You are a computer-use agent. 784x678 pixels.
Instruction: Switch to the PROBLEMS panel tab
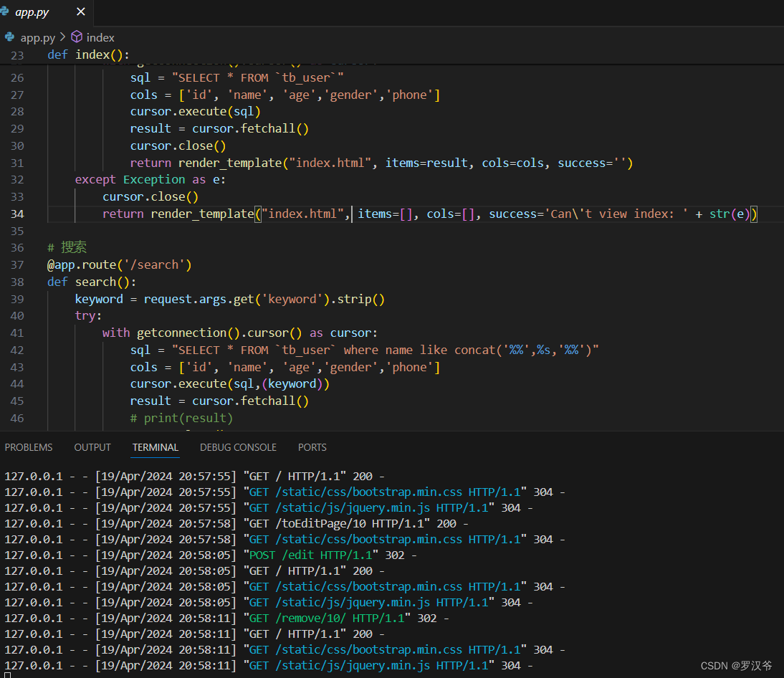pos(29,447)
